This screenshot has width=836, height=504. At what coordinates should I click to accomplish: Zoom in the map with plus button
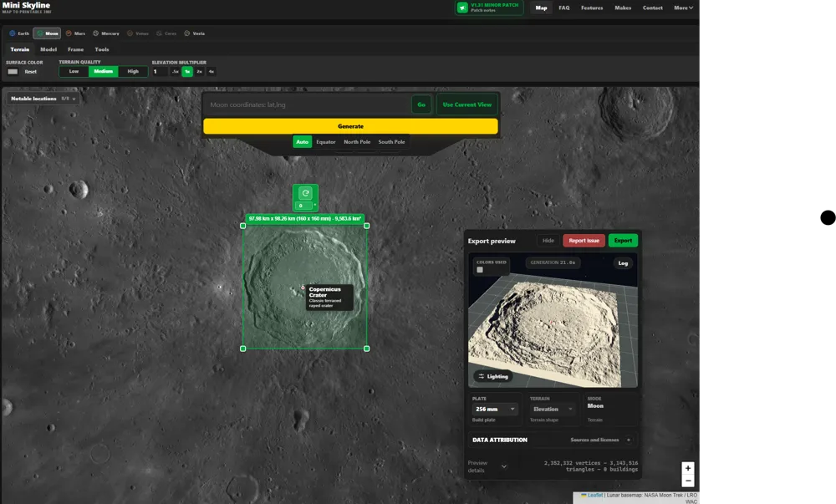click(x=688, y=468)
